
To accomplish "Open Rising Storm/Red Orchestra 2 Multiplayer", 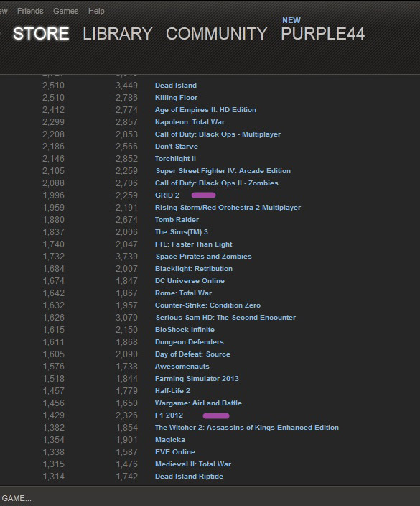I will [x=228, y=208].
